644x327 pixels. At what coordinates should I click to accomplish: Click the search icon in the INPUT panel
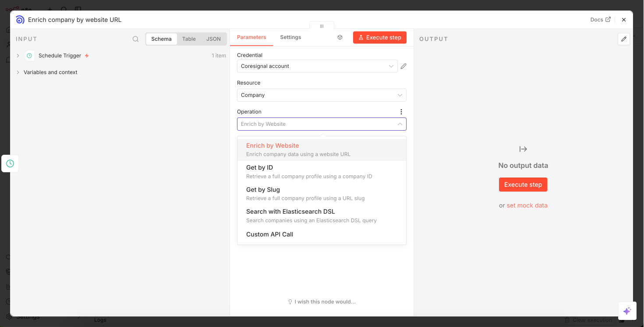135,39
